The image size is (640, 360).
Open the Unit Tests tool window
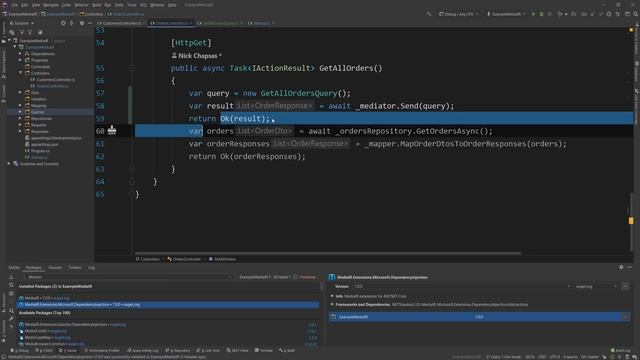click(x=208, y=350)
